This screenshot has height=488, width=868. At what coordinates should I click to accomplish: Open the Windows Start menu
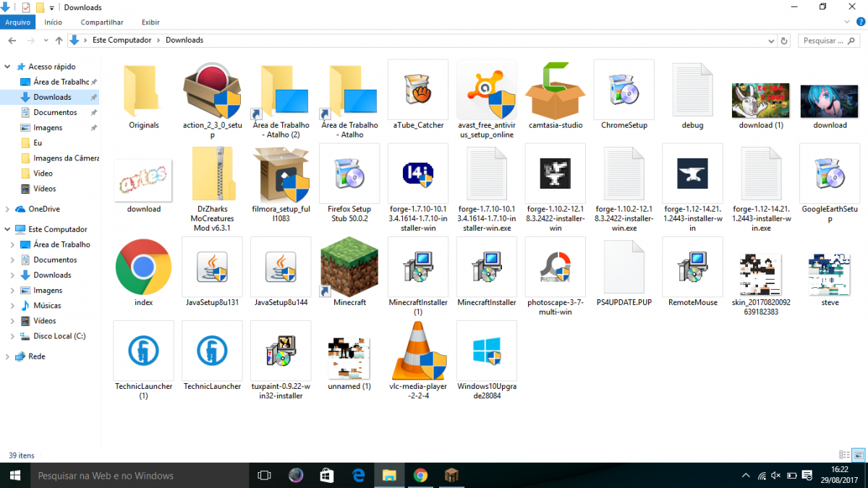coord(14,475)
